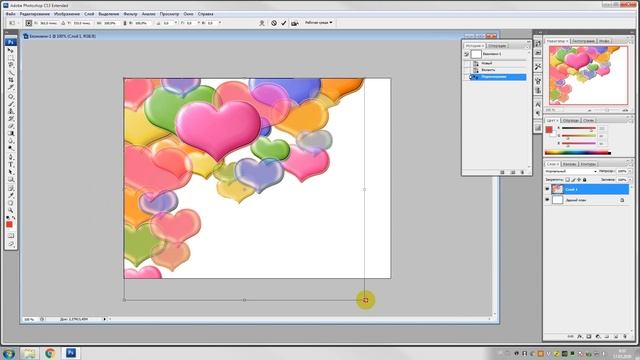Select the Rectangular Marquee tool
Viewport: 640px width, 360px height.
pos(11,58)
